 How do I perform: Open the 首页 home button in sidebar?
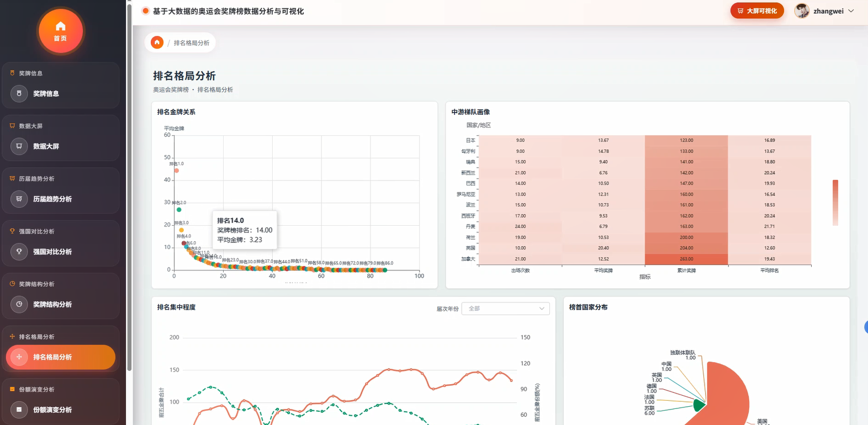coord(60,31)
